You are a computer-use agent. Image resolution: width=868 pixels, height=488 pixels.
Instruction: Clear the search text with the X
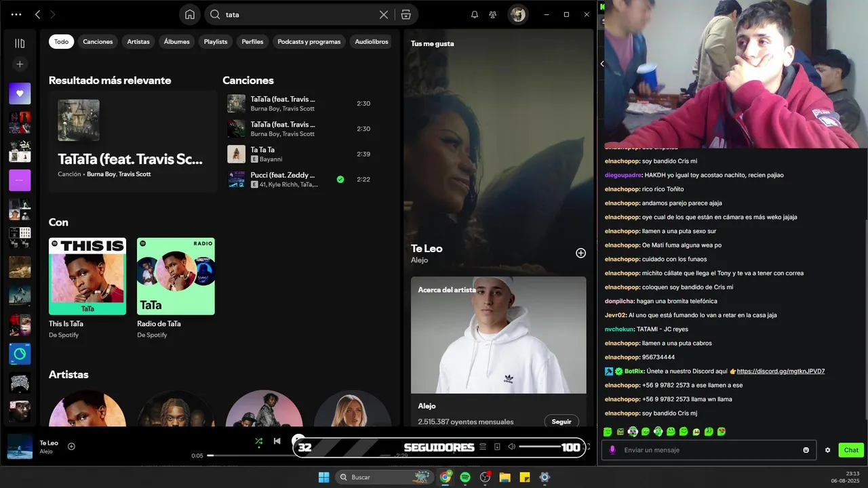(x=384, y=14)
